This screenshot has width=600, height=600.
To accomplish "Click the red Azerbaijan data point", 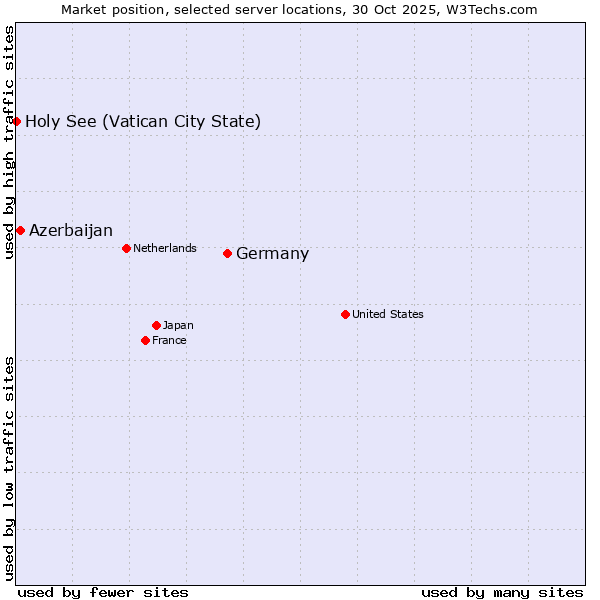I will (x=20, y=230).
